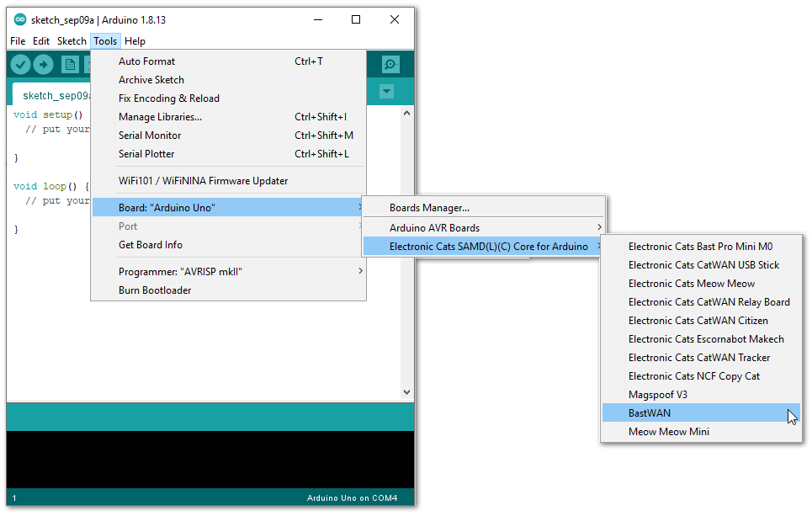Click the Verify checkmark icon

click(21, 65)
